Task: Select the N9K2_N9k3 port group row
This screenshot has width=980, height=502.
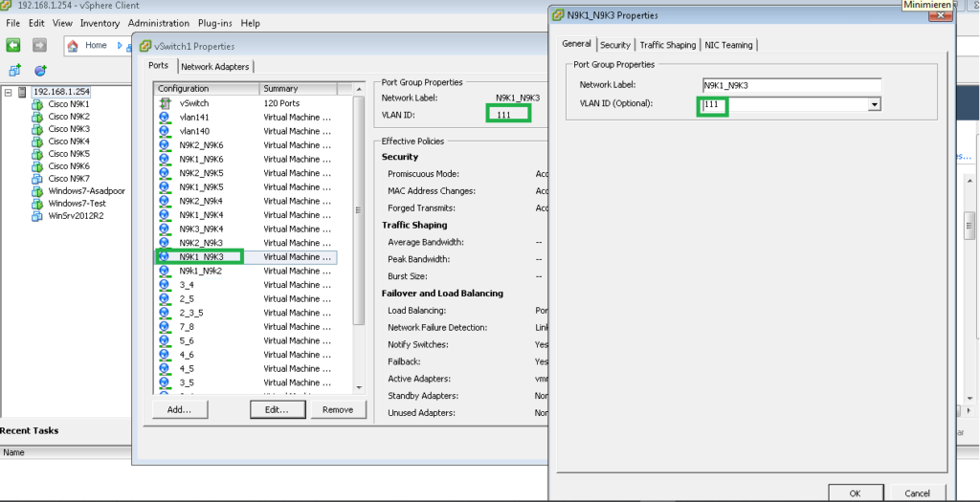Action: 246,243
